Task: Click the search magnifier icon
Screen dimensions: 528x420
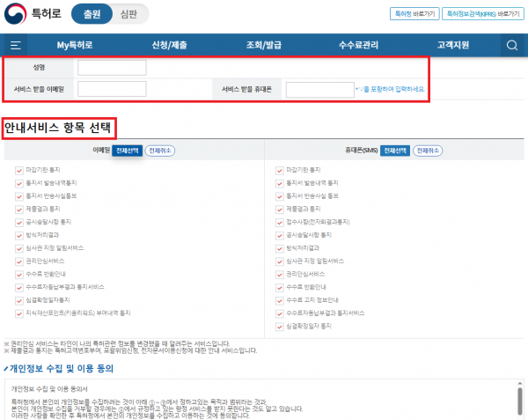Action: pos(512,45)
